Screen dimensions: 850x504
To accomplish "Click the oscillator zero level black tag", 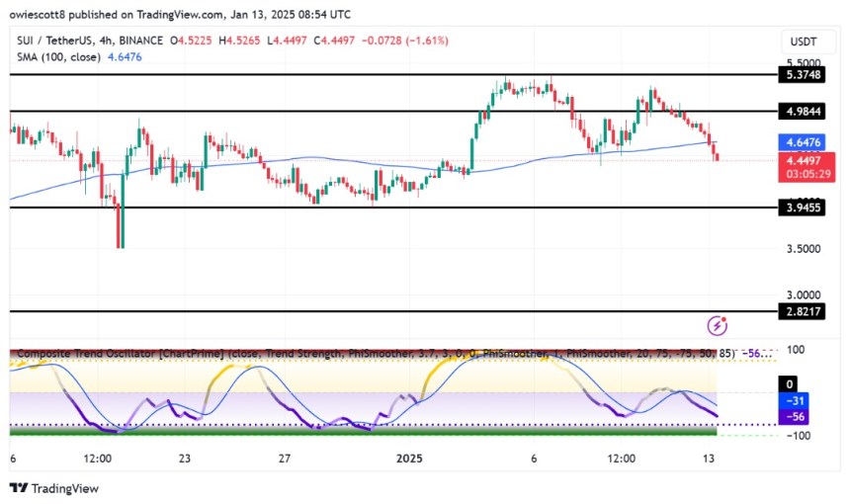I will click(x=789, y=384).
